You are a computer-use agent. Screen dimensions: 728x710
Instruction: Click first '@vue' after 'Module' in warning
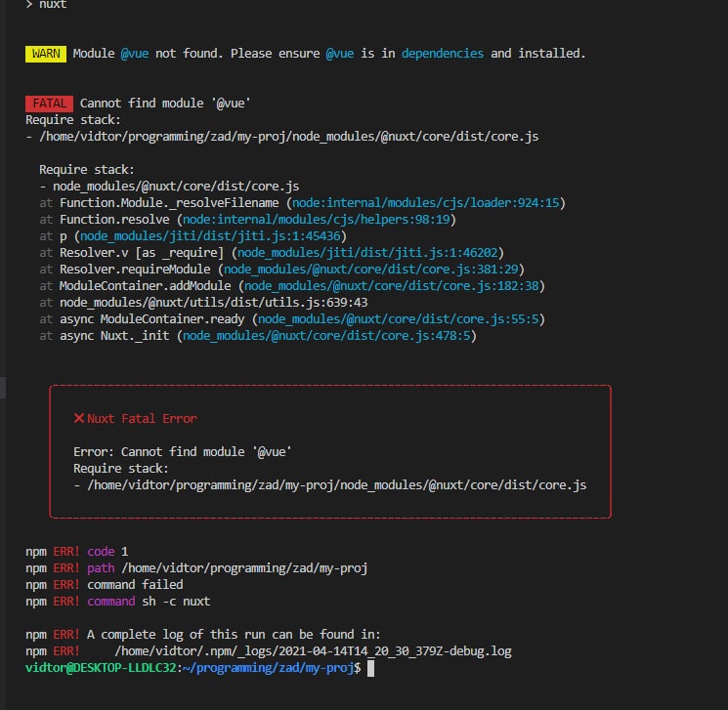(x=135, y=54)
